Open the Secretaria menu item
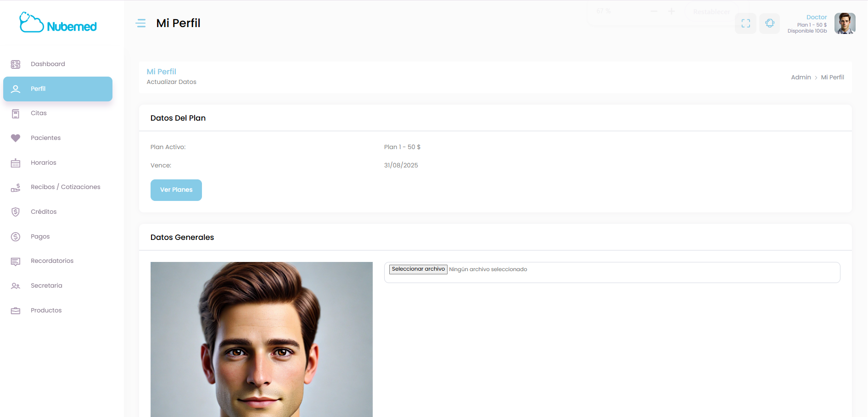The image size is (868, 417). [x=46, y=286]
